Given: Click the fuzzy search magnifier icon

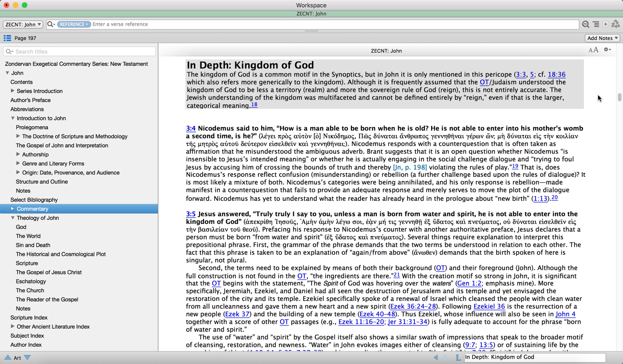Looking at the screenshot, I should pos(586,24).
